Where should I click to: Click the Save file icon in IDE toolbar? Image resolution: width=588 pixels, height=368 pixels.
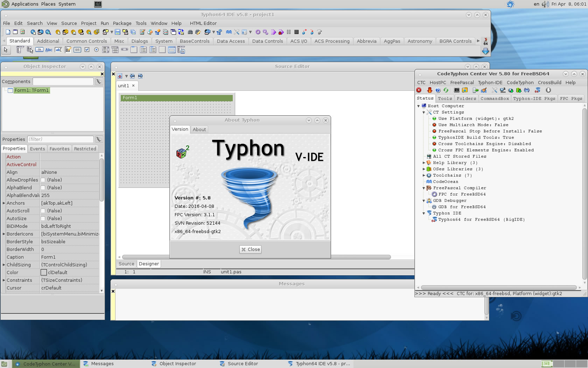118,32
